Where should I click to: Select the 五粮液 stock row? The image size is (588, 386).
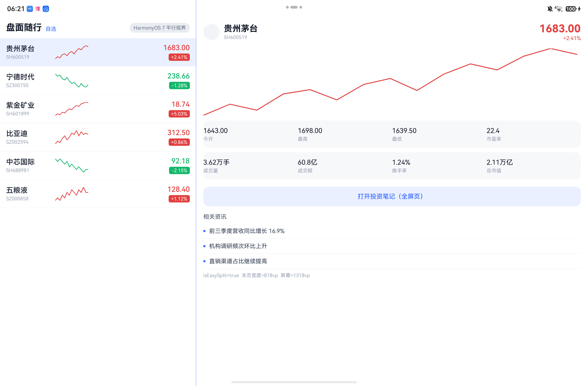[x=98, y=194]
